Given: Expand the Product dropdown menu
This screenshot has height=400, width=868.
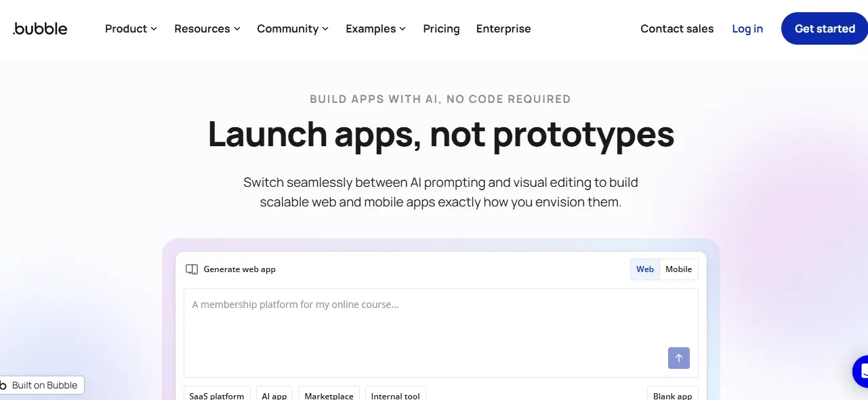Looking at the screenshot, I should [131, 28].
